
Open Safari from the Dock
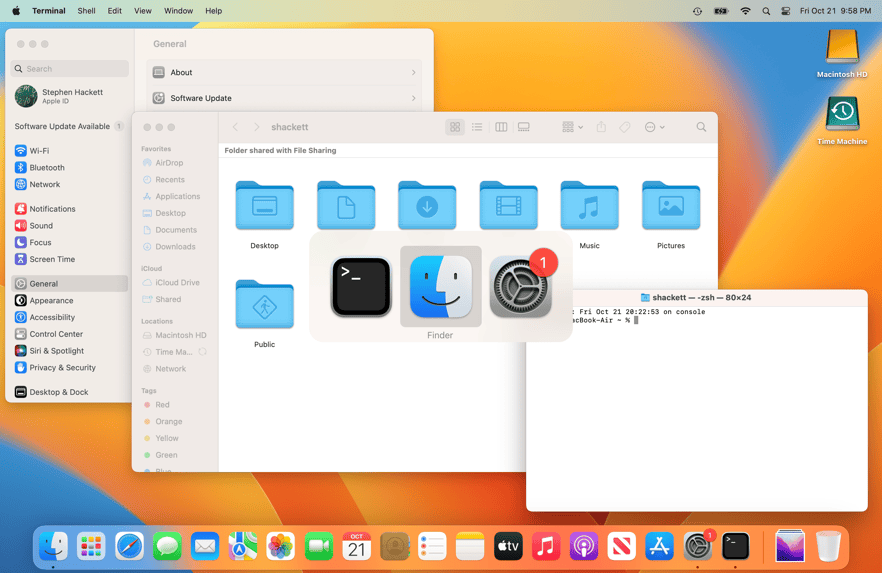[129, 546]
